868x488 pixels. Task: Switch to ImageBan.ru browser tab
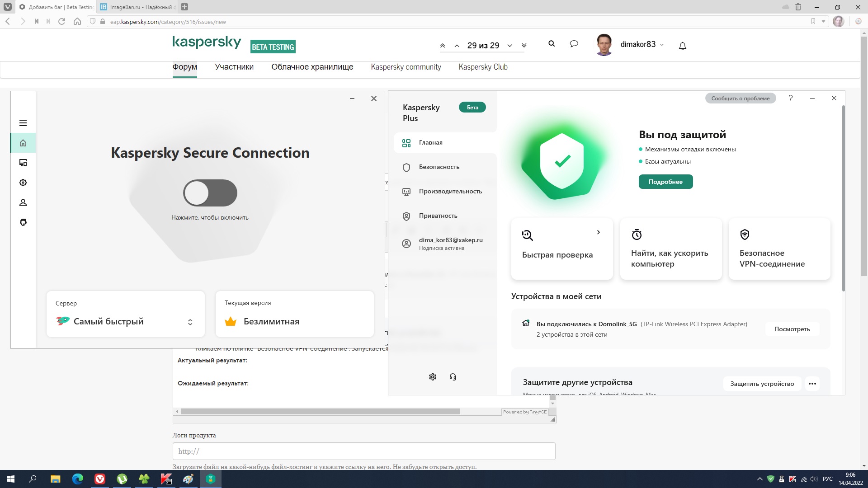[138, 7]
